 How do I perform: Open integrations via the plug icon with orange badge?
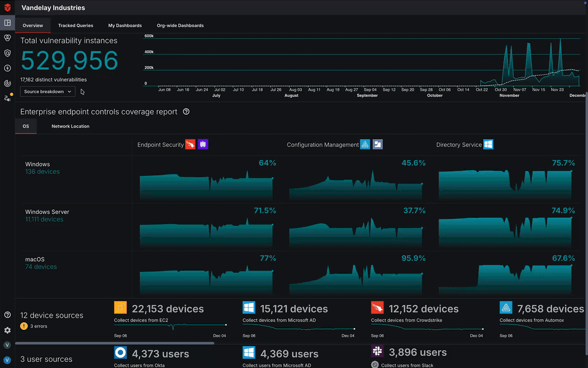pyautogui.click(x=7, y=98)
